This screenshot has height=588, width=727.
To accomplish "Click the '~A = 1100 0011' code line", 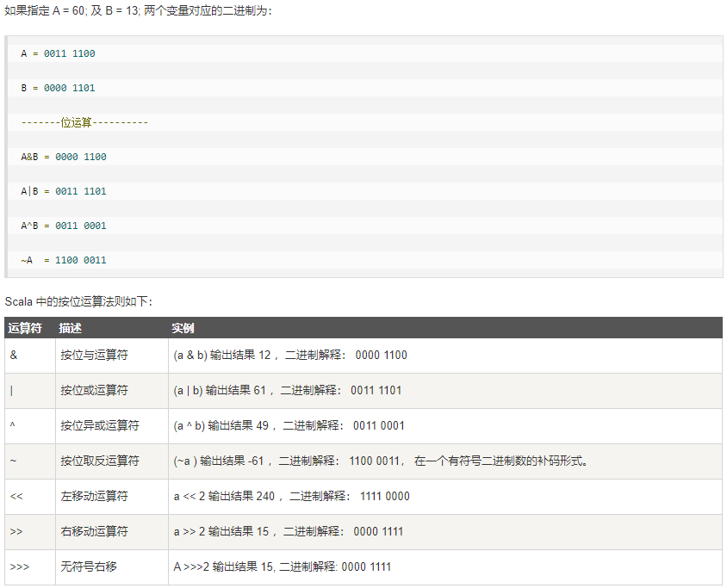I will [x=64, y=260].
